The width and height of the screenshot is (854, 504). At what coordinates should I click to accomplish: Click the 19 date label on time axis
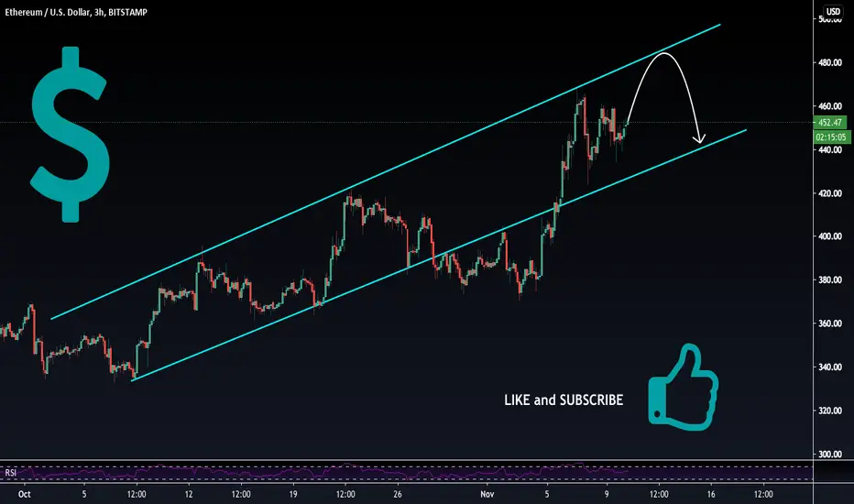tap(293, 495)
